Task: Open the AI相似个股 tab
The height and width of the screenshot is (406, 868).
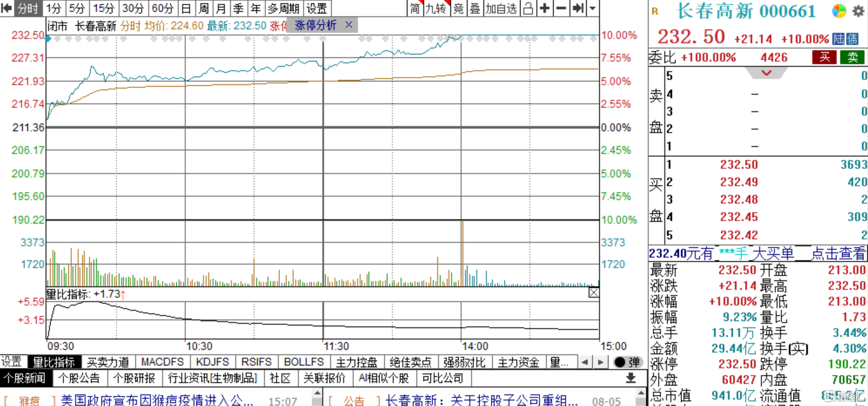Action: point(384,378)
